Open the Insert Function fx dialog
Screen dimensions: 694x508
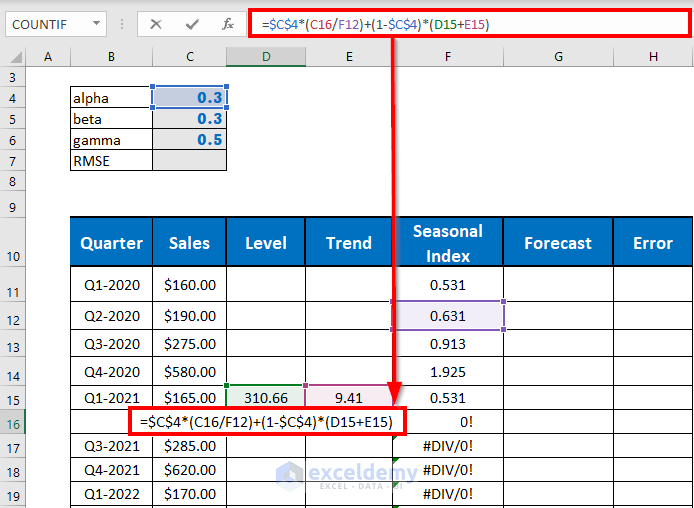228,24
